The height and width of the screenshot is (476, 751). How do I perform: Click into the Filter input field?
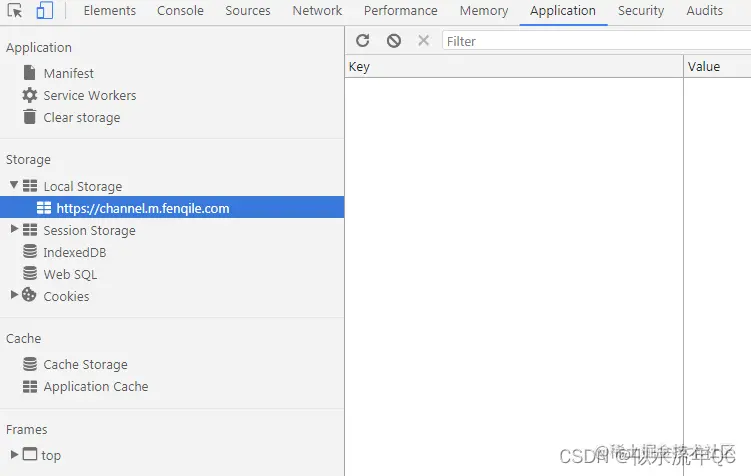point(596,41)
